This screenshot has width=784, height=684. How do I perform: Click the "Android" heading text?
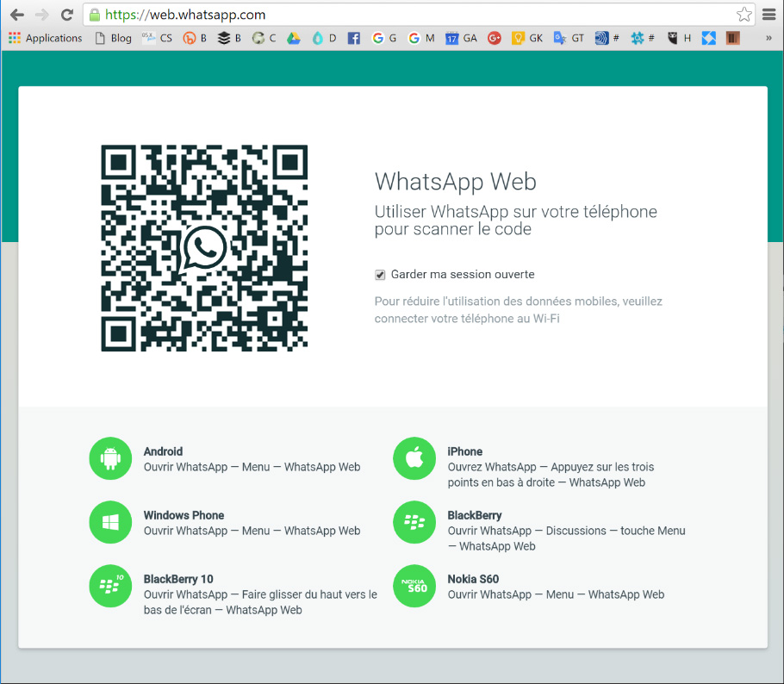163,451
